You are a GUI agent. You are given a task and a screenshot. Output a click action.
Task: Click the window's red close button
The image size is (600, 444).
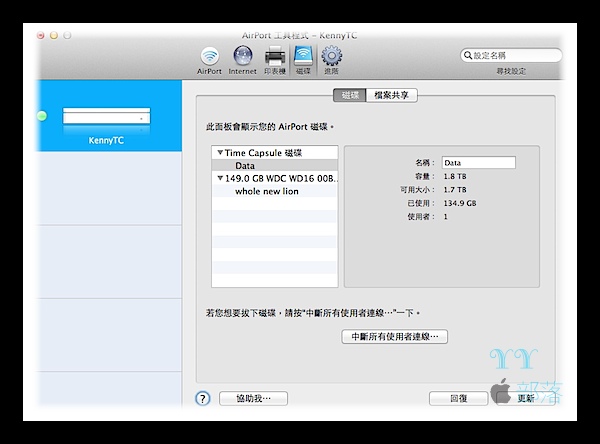click(x=41, y=36)
